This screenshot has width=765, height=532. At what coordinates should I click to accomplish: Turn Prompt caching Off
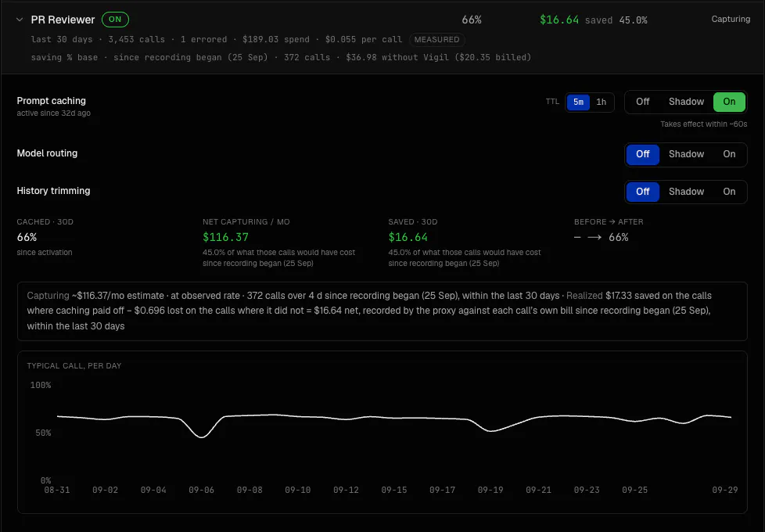pyautogui.click(x=642, y=102)
